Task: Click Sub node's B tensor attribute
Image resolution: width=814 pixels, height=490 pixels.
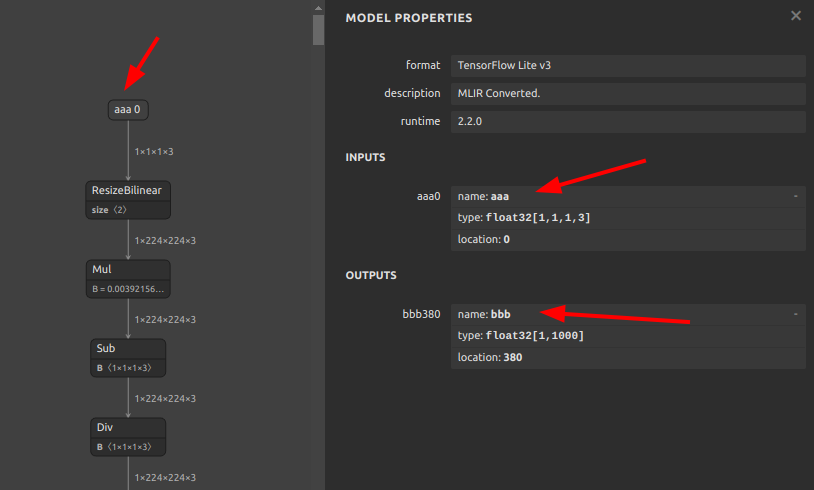Action: [x=128, y=368]
